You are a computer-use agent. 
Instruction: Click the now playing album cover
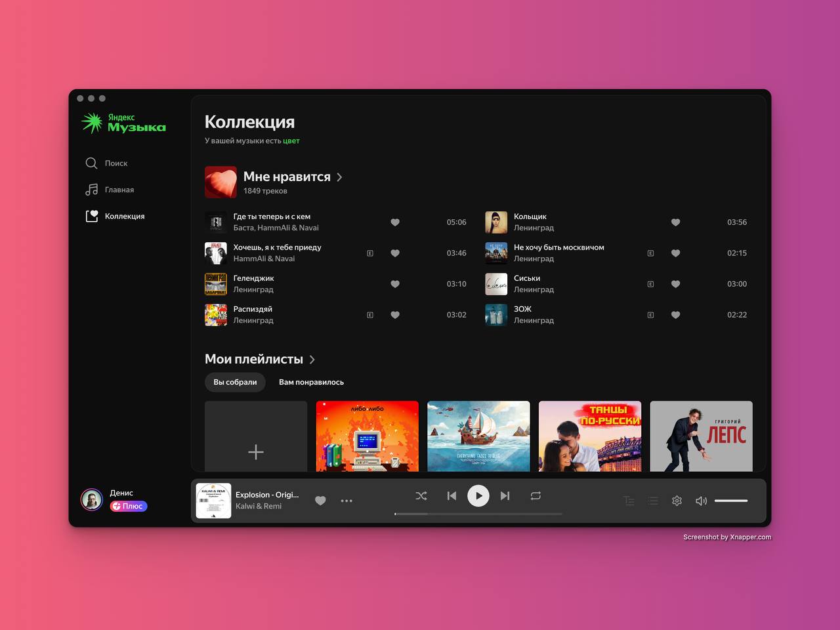[213, 501]
